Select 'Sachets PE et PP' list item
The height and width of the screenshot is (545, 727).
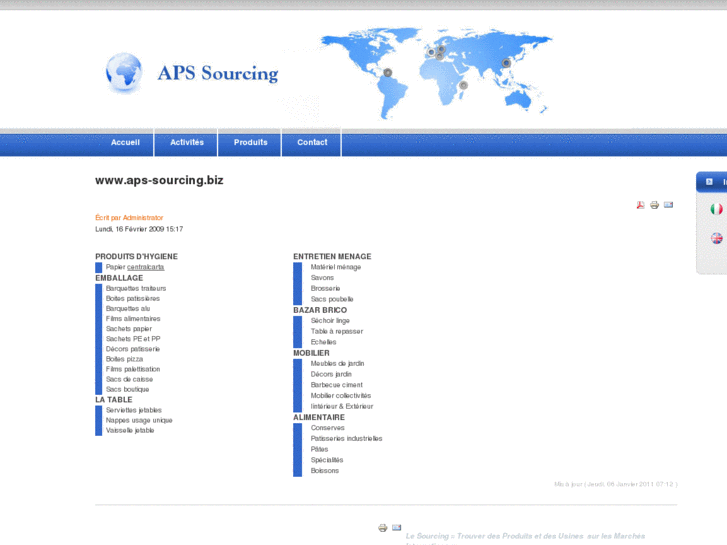pyautogui.click(x=133, y=339)
